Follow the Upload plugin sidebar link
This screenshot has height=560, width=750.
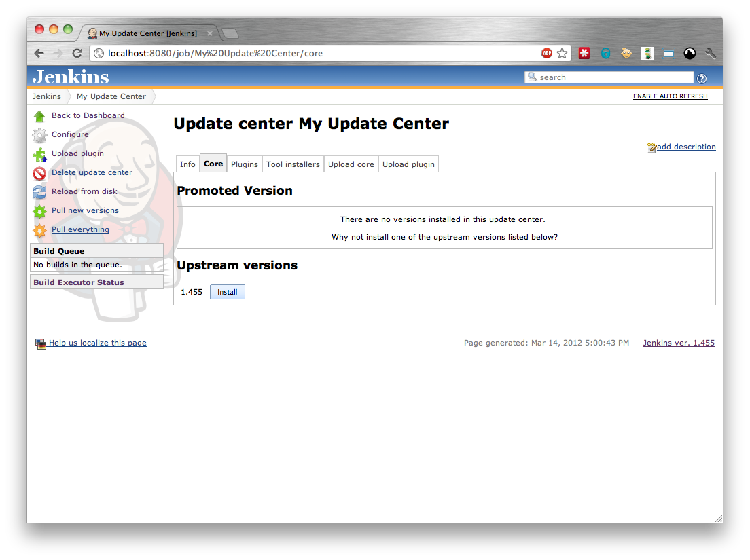click(x=77, y=153)
